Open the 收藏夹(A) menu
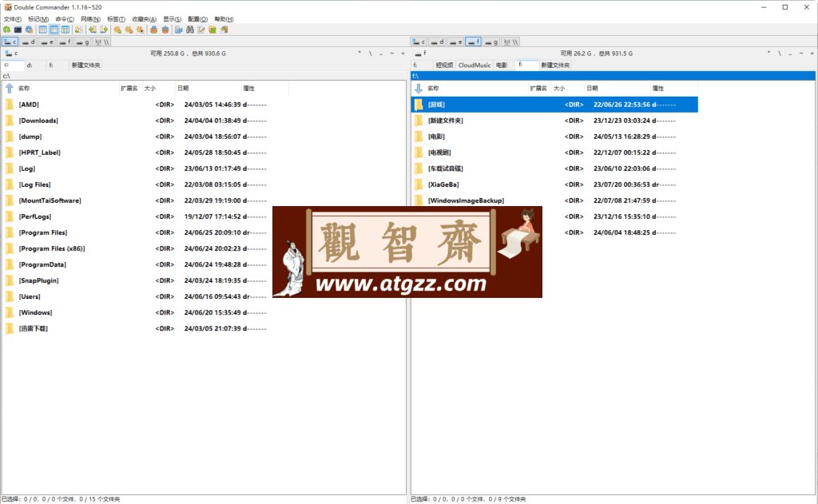818x504 pixels. point(144,19)
